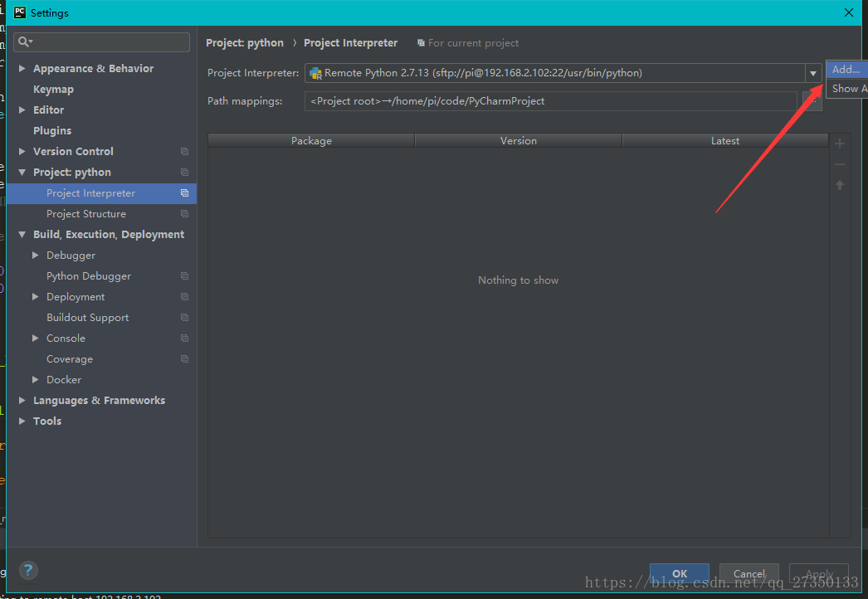Click the Version column header
Image resolution: width=868 pixels, height=599 pixels.
[x=519, y=140]
